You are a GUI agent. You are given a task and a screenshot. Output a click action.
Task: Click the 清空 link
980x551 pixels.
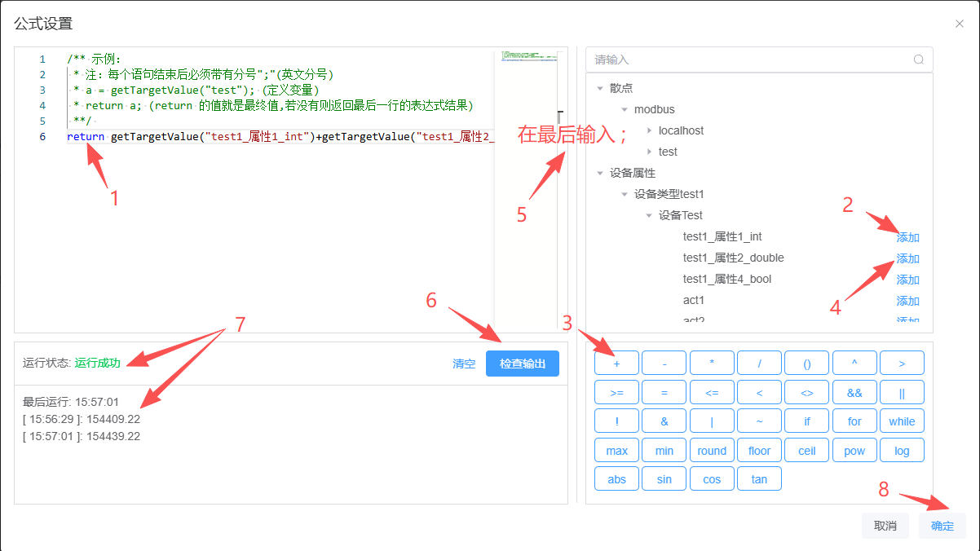464,364
